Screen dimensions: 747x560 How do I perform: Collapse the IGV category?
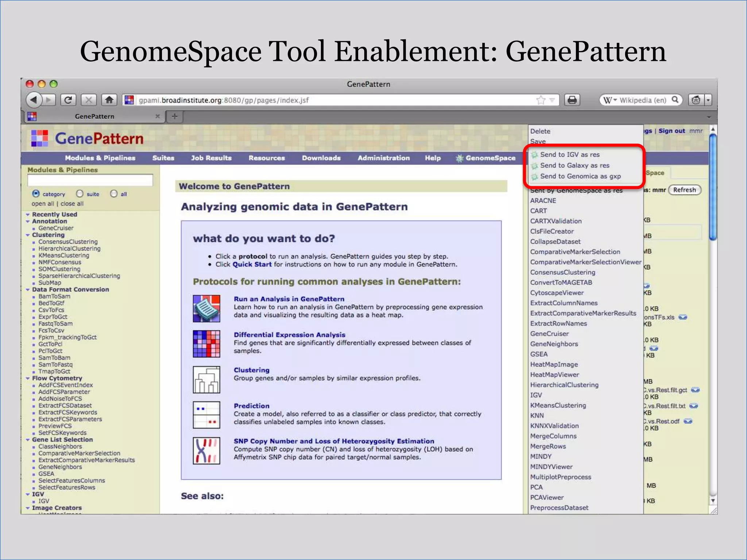pos(28,495)
